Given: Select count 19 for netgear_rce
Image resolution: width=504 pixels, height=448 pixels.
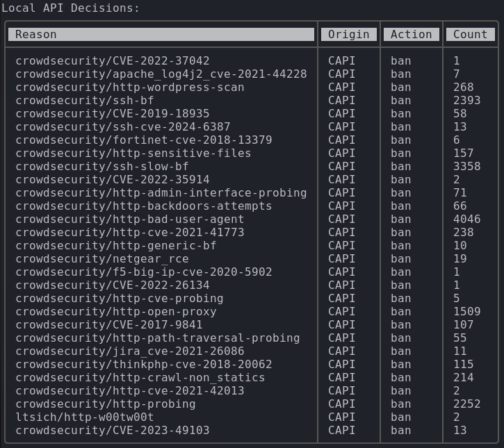Looking at the screenshot, I should coord(460,259).
